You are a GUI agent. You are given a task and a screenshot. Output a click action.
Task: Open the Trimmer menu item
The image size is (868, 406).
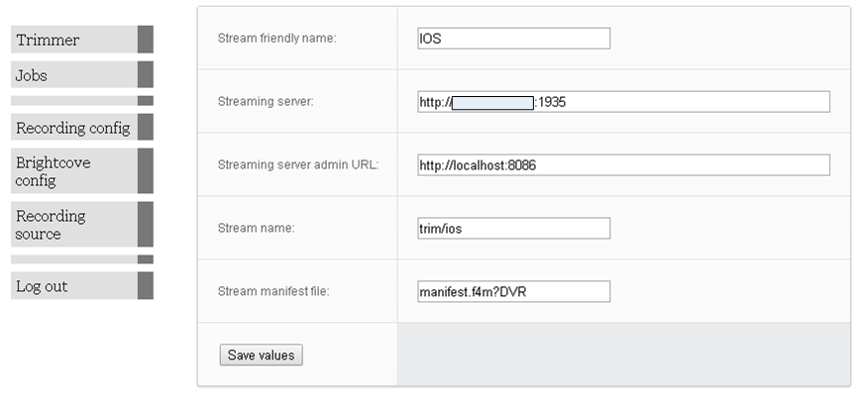pyautogui.click(x=48, y=40)
